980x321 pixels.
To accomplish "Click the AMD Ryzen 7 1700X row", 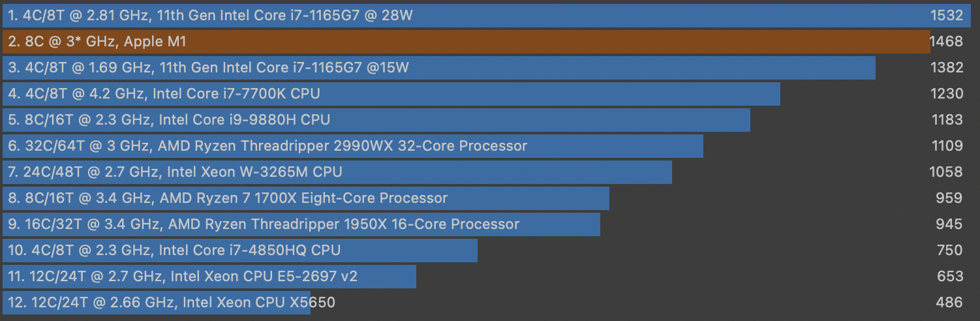I will [228, 198].
